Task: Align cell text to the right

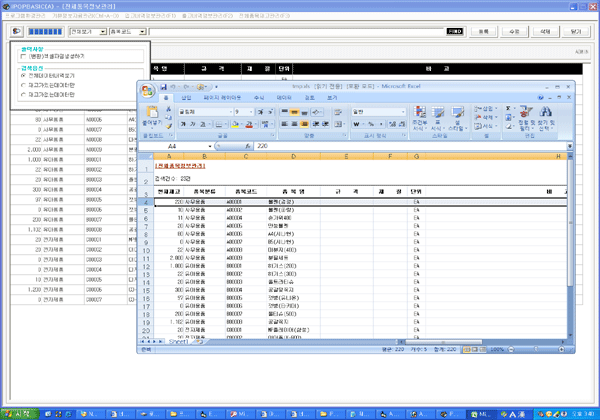Action: [x=304, y=124]
